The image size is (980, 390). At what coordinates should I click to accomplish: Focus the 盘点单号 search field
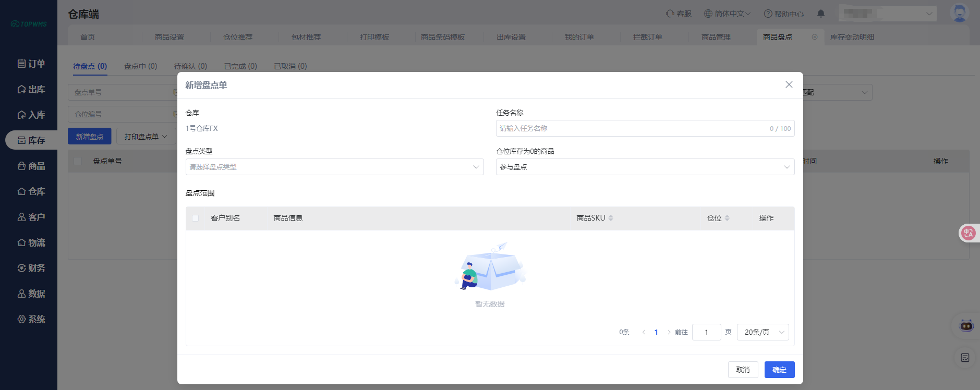[x=123, y=92]
